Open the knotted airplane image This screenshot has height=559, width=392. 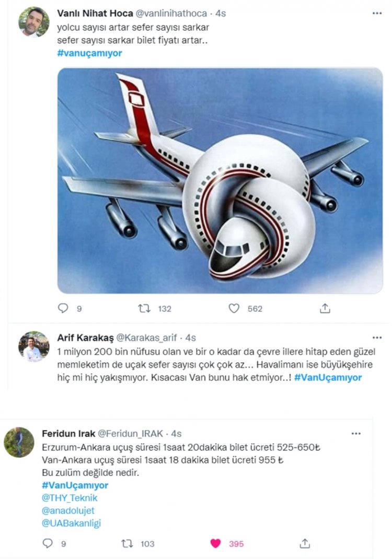pos(220,180)
